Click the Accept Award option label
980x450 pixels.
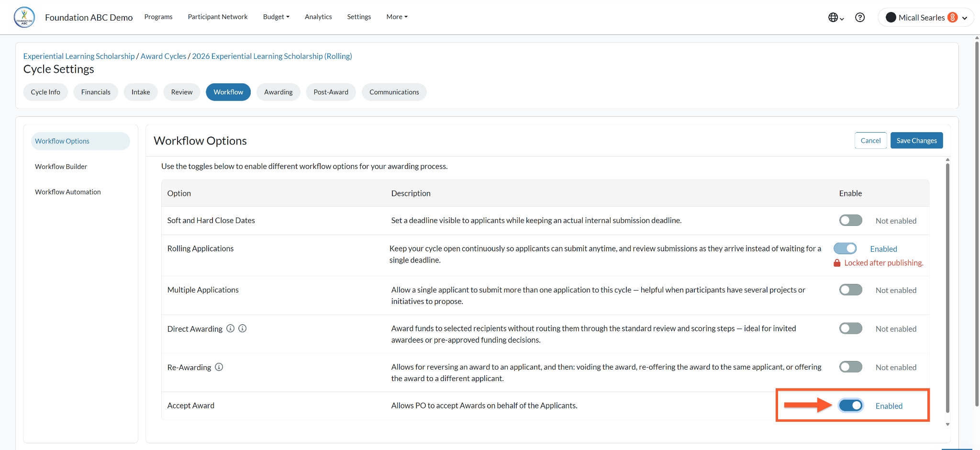click(191, 405)
